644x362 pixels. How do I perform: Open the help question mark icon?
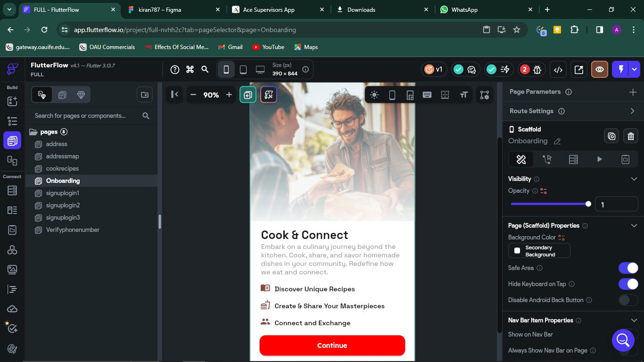click(x=175, y=69)
